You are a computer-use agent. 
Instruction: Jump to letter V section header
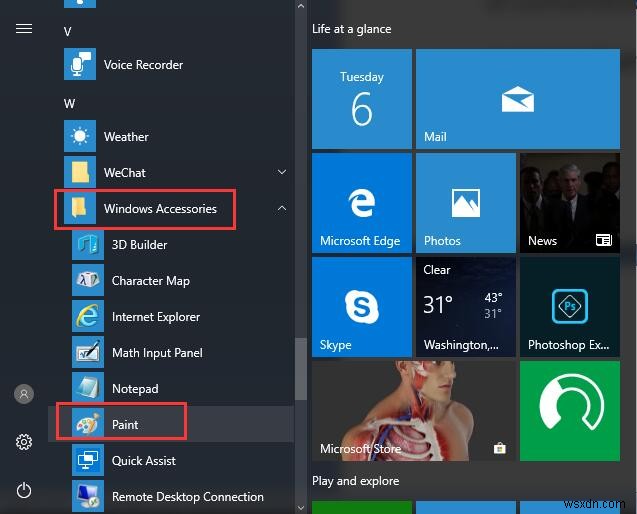click(67, 31)
